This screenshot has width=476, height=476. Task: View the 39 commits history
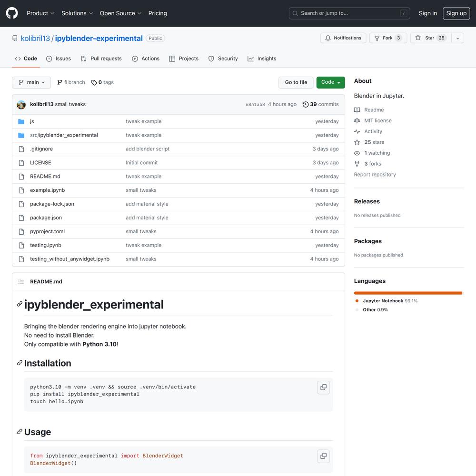320,104
